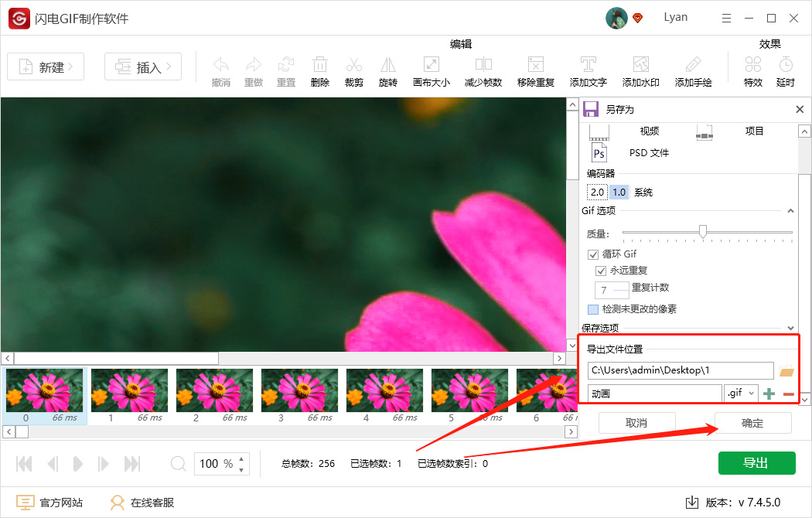Open the 新建 dropdown button

46,66
